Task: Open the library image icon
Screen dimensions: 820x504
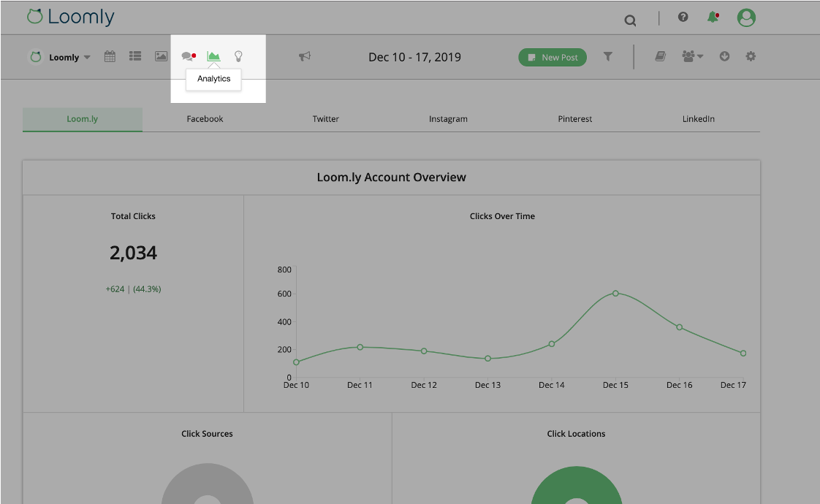Action: 161,56
